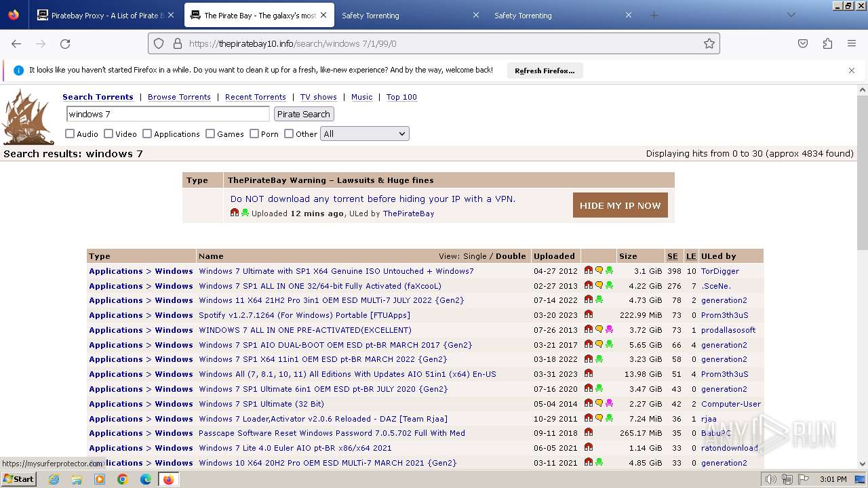Screen dimensions: 868x488
Task: Click the Refresh Firefox… button
Action: tap(545, 70)
